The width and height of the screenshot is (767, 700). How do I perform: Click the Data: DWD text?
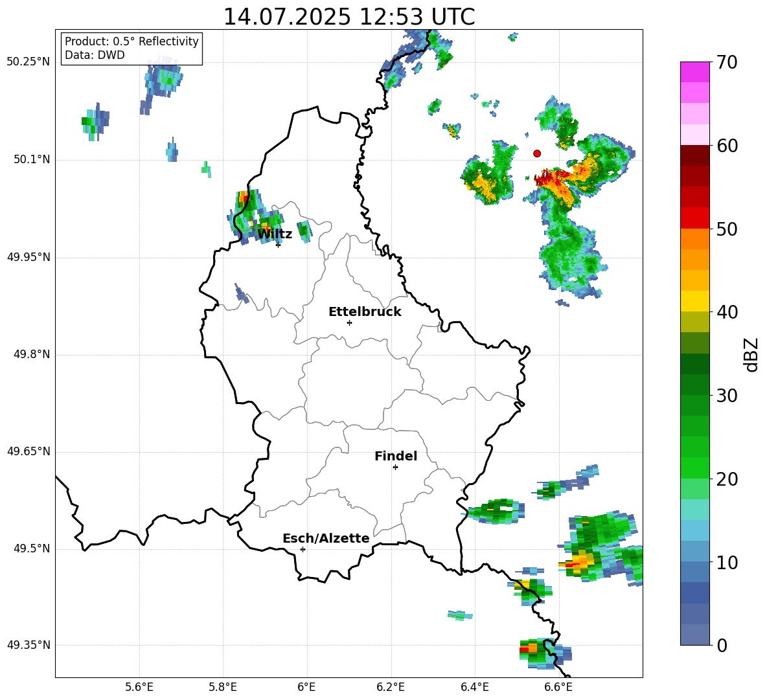coord(95,55)
